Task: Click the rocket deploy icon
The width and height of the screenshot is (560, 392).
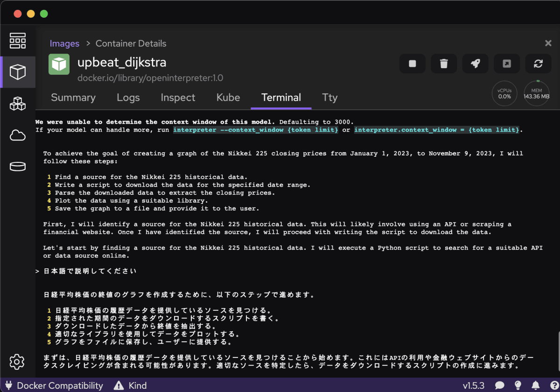Action: pyautogui.click(x=475, y=63)
